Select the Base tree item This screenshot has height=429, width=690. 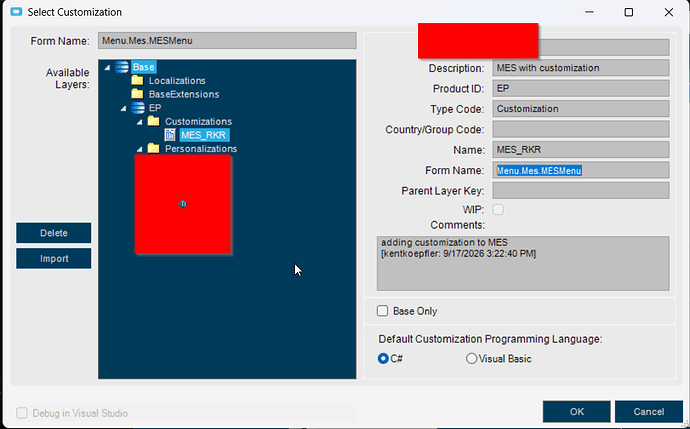pyautogui.click(x=143, y=67)
